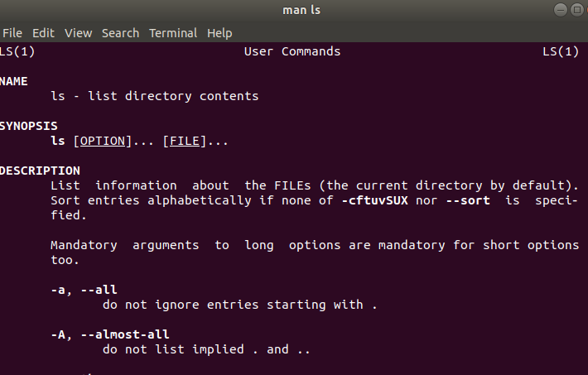Click the -a, --all option entry
588x375 pixels.
84,290
